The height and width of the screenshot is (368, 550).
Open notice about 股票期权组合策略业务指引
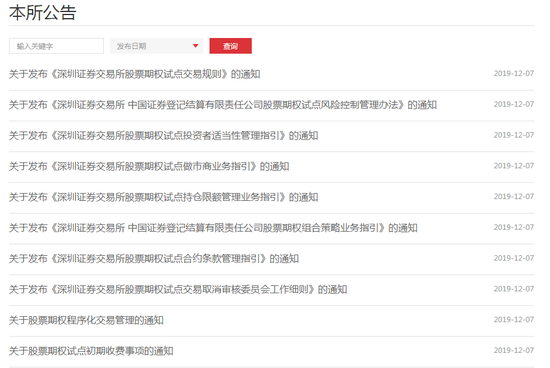pyautogui.click(x=213, y=228)
